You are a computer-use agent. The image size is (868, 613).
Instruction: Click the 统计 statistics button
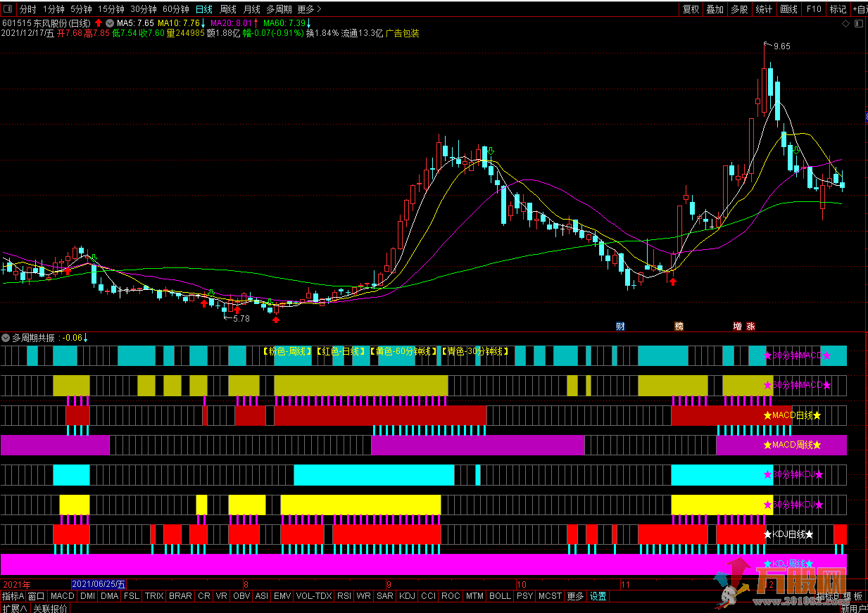[764, 9]
